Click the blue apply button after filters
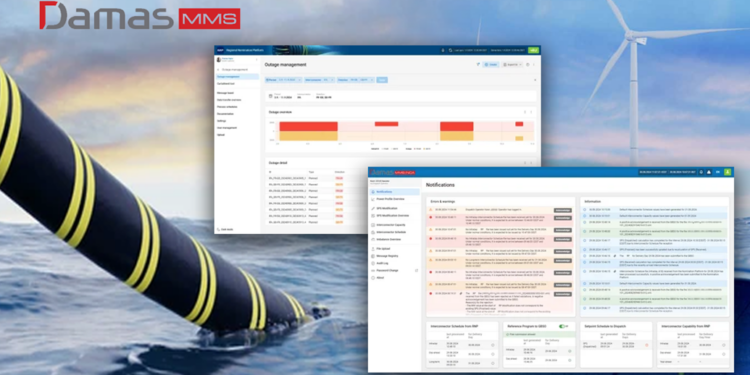This screenshot has width=750, height=375. pos(382,80)
